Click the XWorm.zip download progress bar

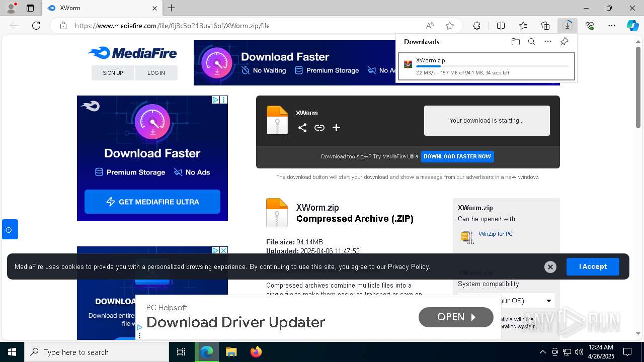coord(493,66)
